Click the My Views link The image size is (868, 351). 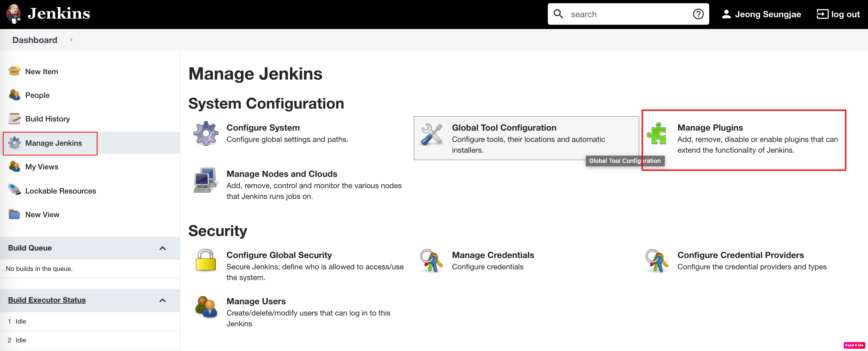click(x=42, y=166)
